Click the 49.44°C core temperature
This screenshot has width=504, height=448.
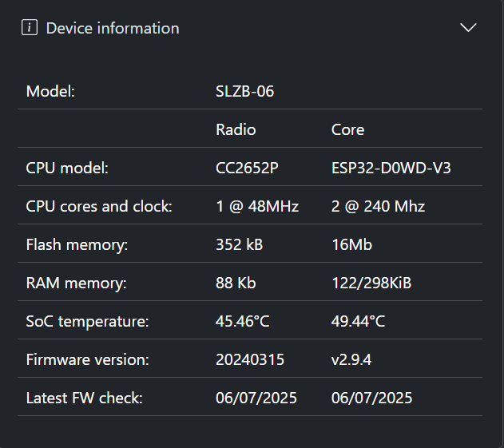pyautogui.click(x=358, y=321)
